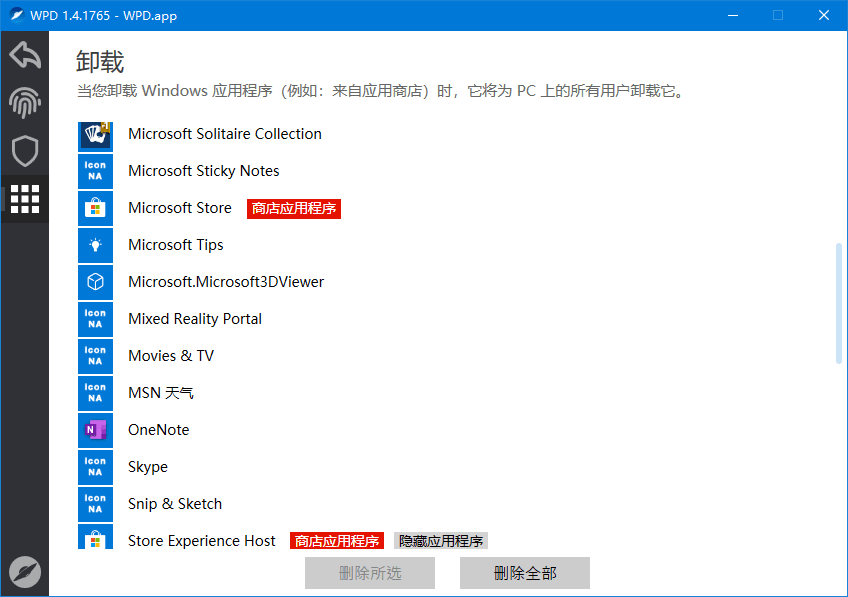Select the Microsoft Store shopping bag icon
Viewport: 848px width, 597px height.
95,208
